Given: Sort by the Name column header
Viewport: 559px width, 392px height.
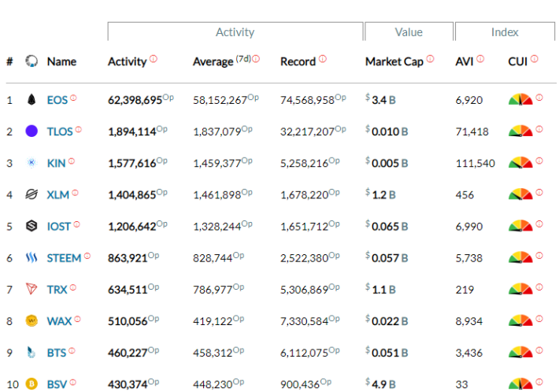Looking at the screenshot, I should click(x=61, y=61).
